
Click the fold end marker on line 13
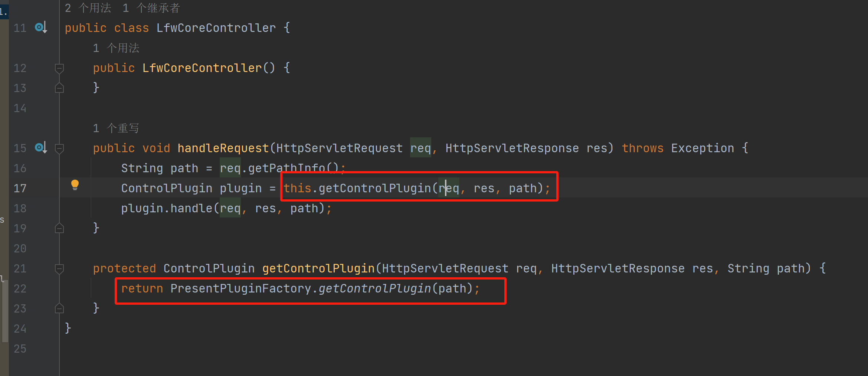(59, 88)
